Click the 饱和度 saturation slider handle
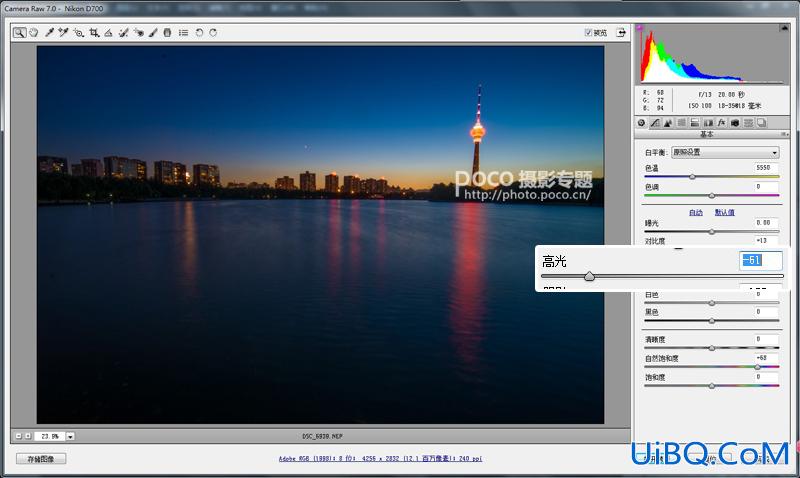 tap(712, 386)
